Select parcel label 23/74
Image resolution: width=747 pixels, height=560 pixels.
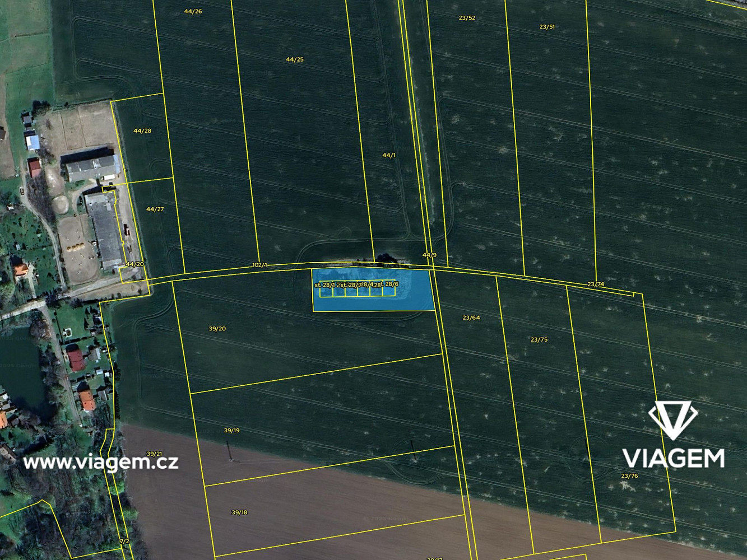coord(596,284)
